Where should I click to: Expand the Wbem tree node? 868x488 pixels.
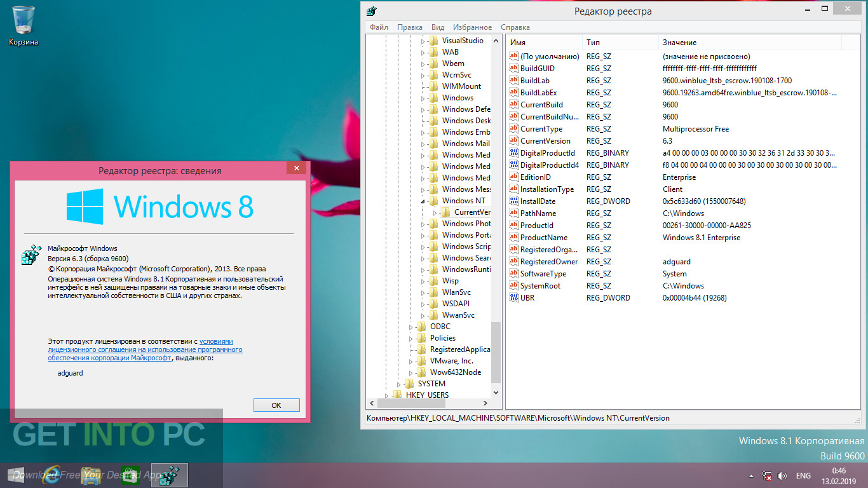point(423,64)
